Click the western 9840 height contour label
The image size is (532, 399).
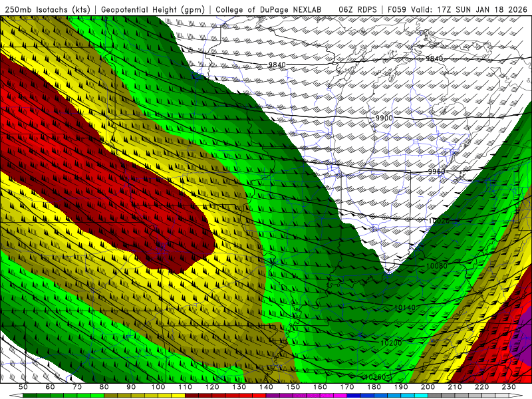pyautogui.click(x=277, y=65)
